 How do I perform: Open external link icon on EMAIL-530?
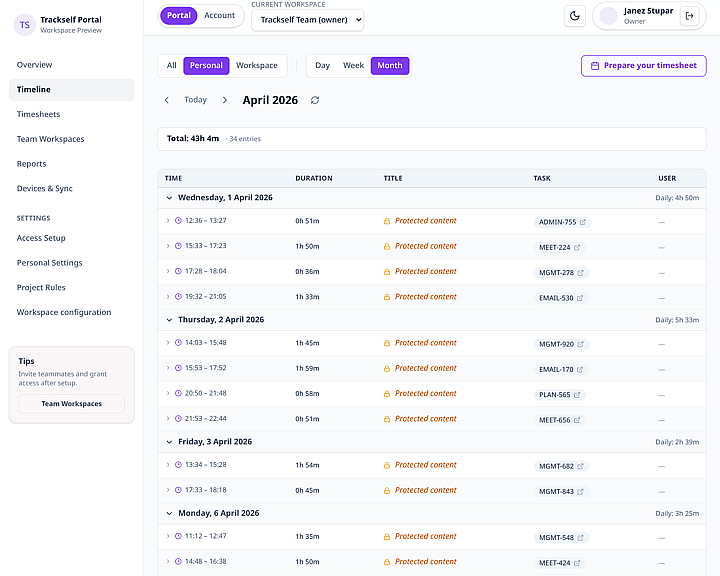coord(580,298)
